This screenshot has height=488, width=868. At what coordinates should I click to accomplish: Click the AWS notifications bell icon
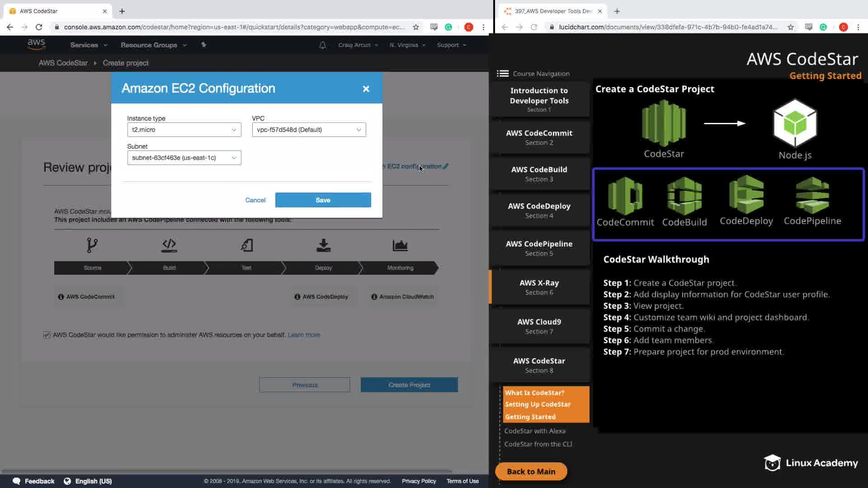322,45
